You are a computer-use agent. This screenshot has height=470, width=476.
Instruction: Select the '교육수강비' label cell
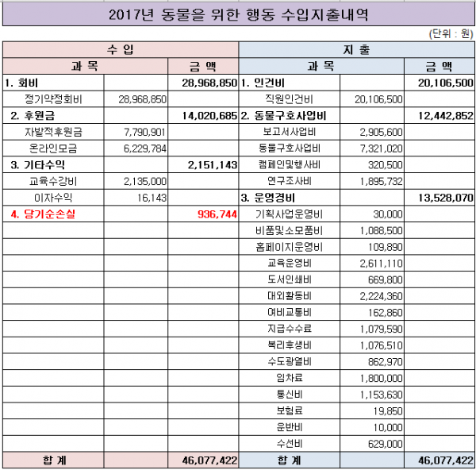[x=51, y=181]
